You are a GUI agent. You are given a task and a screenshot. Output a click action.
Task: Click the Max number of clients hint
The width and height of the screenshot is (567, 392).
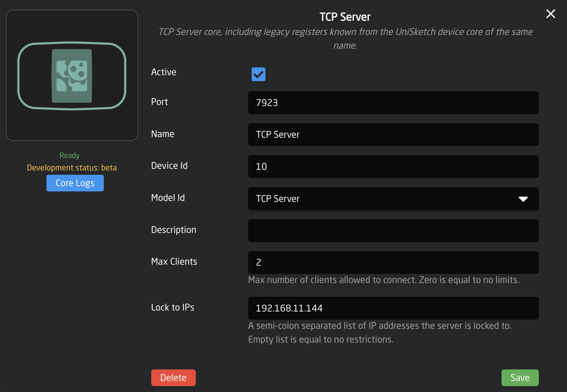[384, 280]
